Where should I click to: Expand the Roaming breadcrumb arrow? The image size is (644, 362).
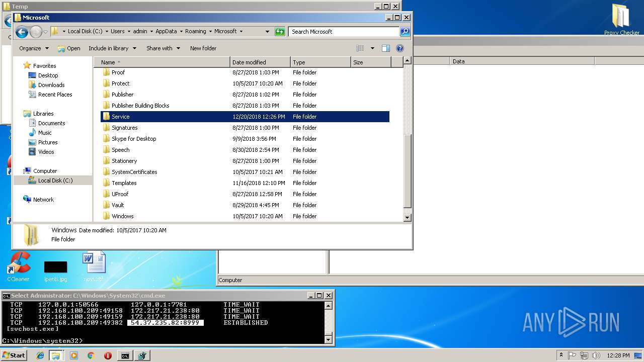pyautogui.click(x=210, y=31)
